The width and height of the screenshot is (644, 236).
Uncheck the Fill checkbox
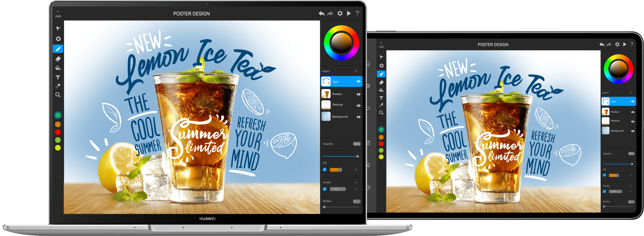(x=324, y=170)
